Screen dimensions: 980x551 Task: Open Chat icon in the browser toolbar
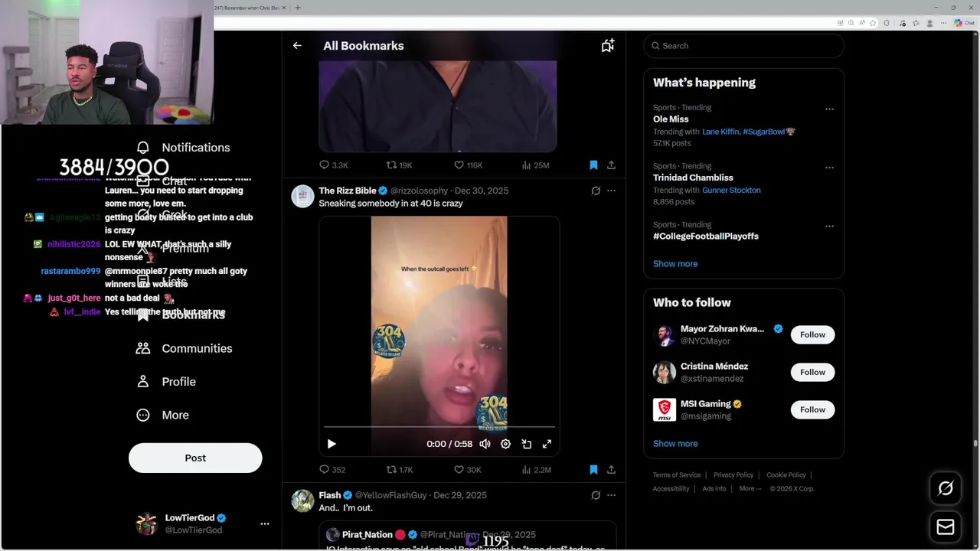tap(963, 23)
